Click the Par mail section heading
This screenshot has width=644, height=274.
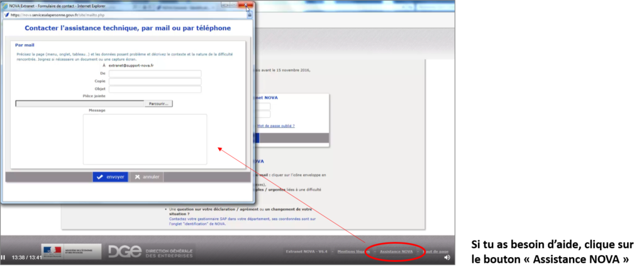point(25,45)
